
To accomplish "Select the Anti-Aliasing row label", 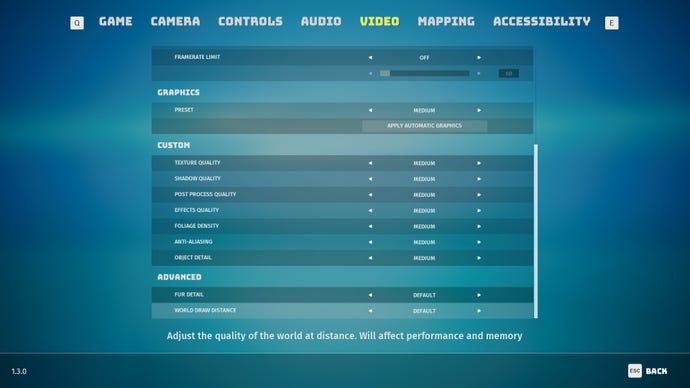I will pos(193,242).
